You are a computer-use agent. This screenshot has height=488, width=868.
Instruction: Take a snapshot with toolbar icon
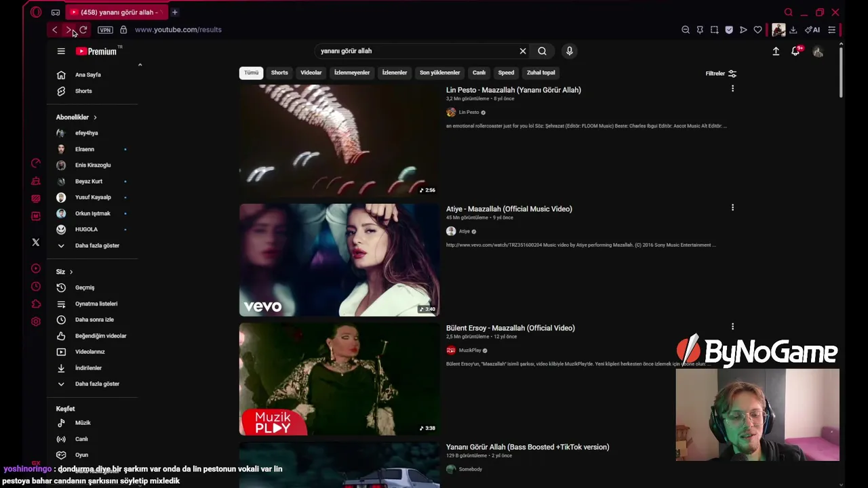click(714, 30)
